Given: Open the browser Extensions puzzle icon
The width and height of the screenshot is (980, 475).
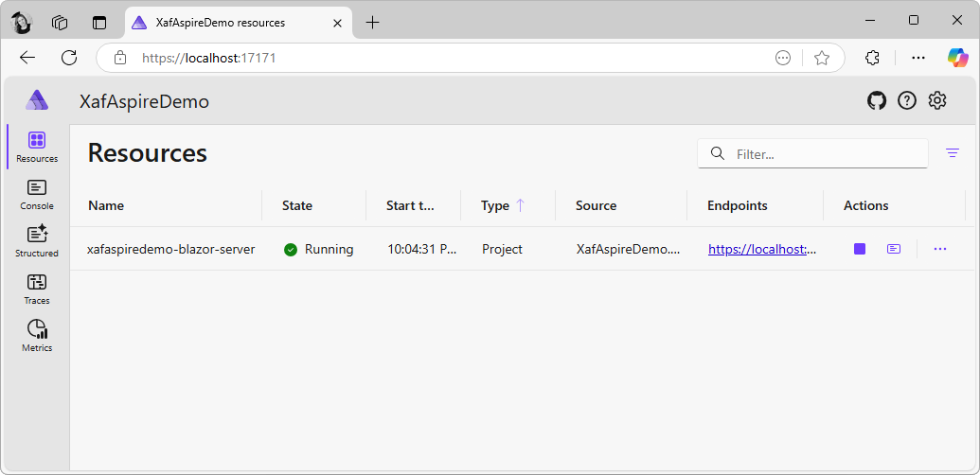Looking at the screenshot, I should [872, 58].
